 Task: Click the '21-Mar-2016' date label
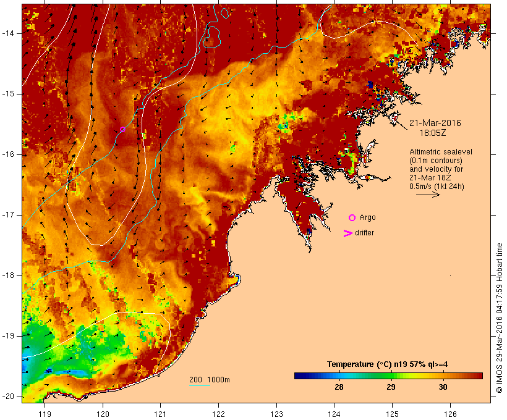tap(435, 123)
